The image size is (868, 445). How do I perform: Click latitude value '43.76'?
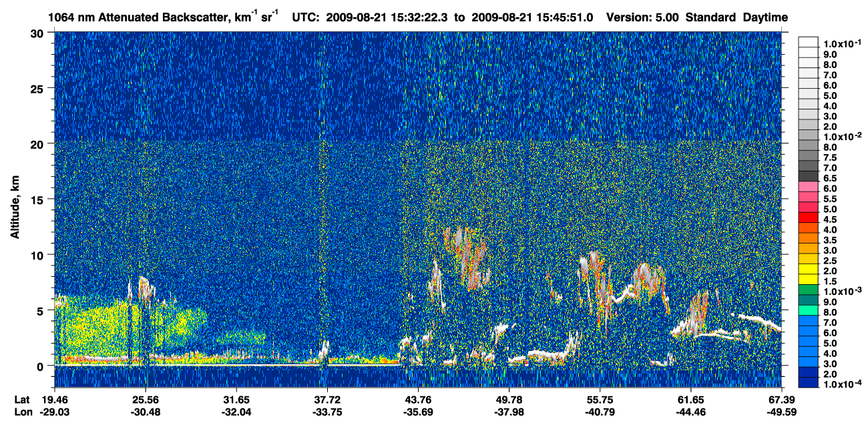click(418, 400)
